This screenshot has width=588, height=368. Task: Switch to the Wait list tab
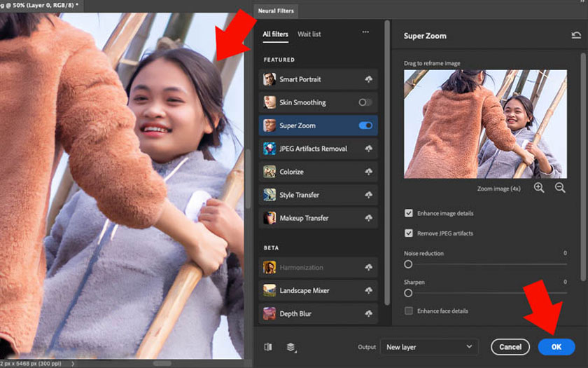click(x=309, y=34)
